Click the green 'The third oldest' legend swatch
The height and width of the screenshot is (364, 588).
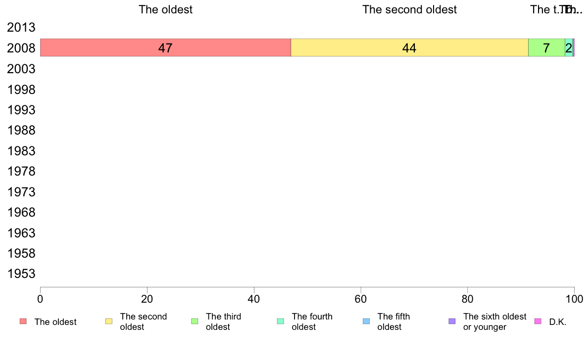click(x=195, y=321)
